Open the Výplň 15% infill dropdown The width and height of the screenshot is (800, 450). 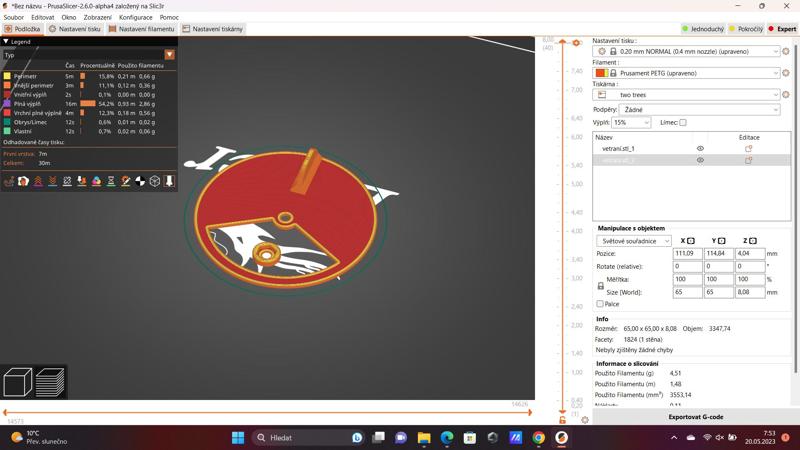pyautogui.click(x=631, y=122)
